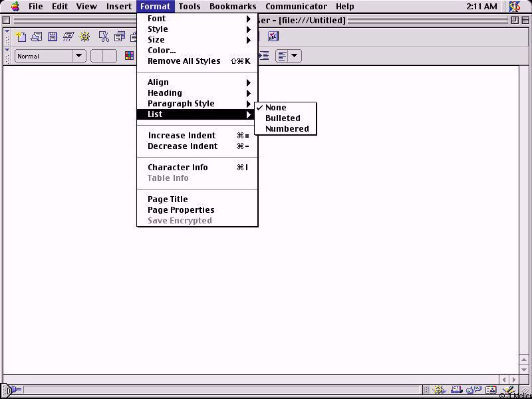The width and height of the screenshot is (532, 399).
Task: Click the Preview in Navigator toolbar icon
Action: coord(84,37)
